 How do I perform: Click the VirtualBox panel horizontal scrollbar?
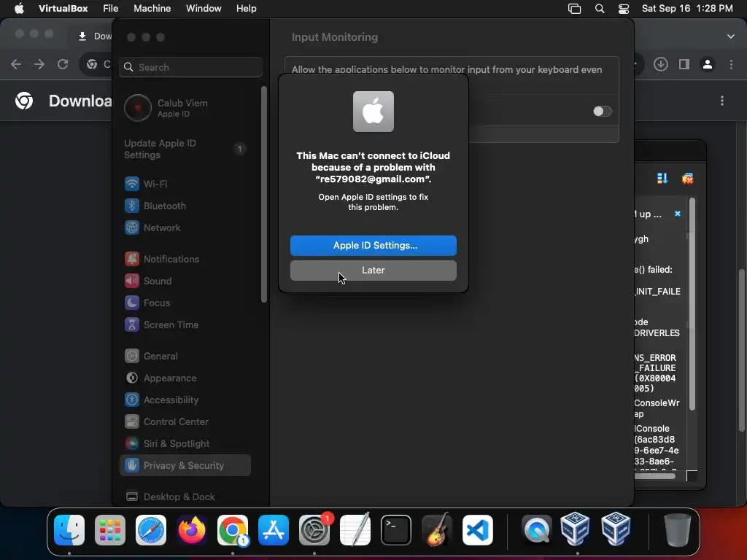[655, 476]
